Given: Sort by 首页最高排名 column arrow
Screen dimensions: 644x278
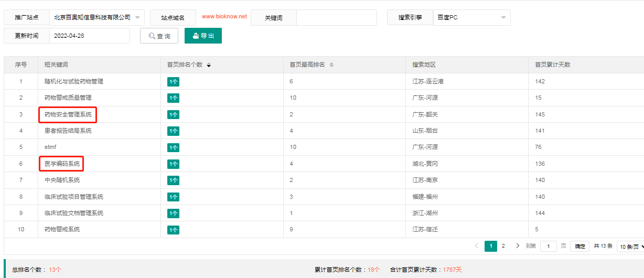Looking at the screenshot, I should coord(331,65).
